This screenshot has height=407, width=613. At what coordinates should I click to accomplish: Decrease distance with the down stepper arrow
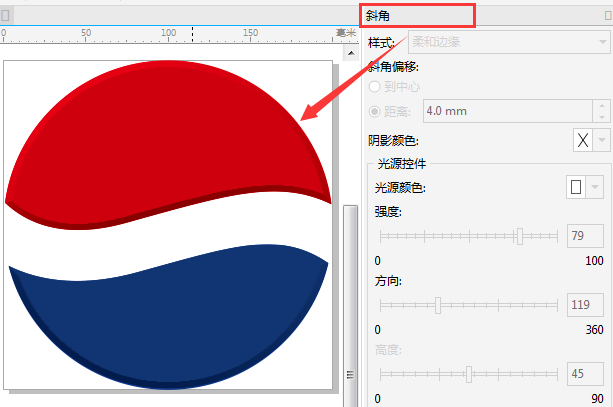(x=601, y=117)
